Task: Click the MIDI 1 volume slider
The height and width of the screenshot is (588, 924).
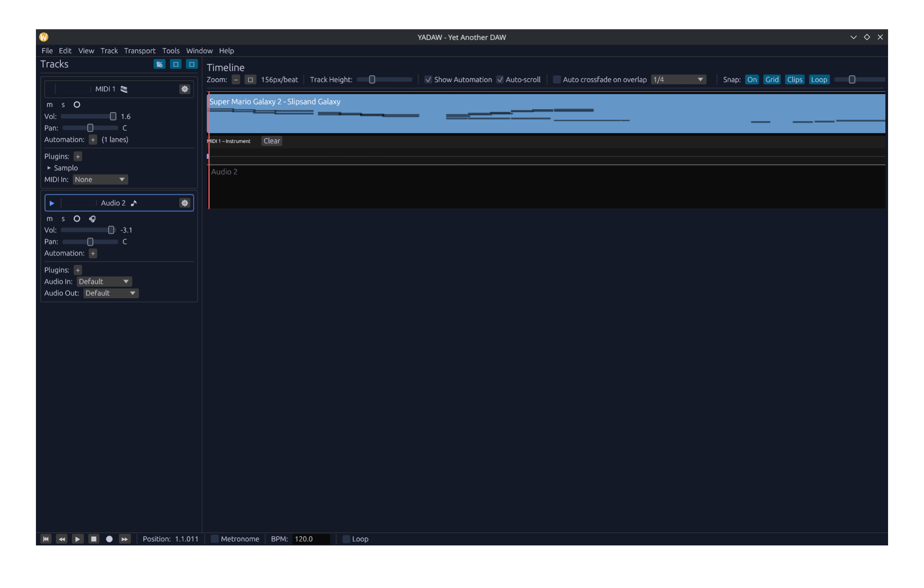Action: click(x=89, y=117)
